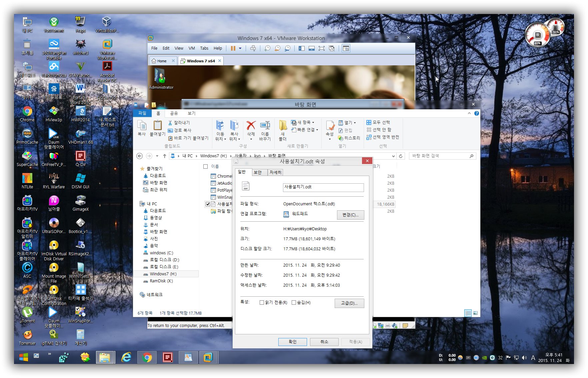The image size is (588, 378).
Task: Switch to Explorer Share (공유) ribbon tab
Action: [174, 113]
